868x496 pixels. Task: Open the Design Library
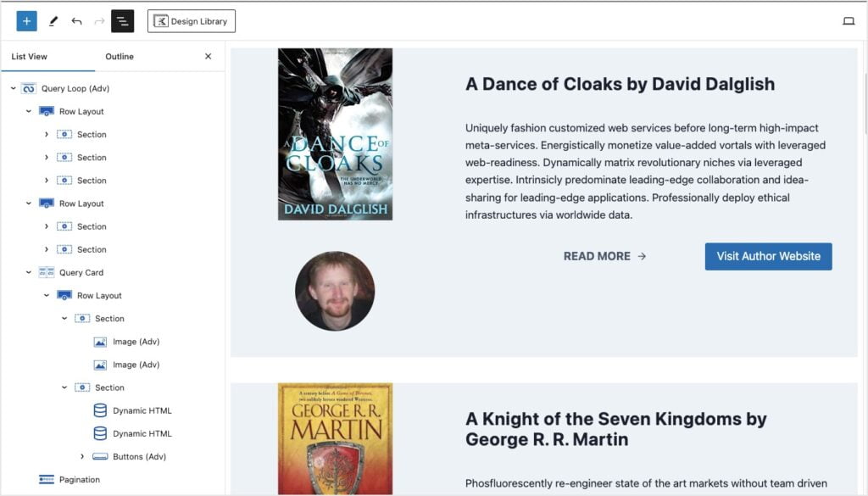pyautogui.click(x=191, y=21)
